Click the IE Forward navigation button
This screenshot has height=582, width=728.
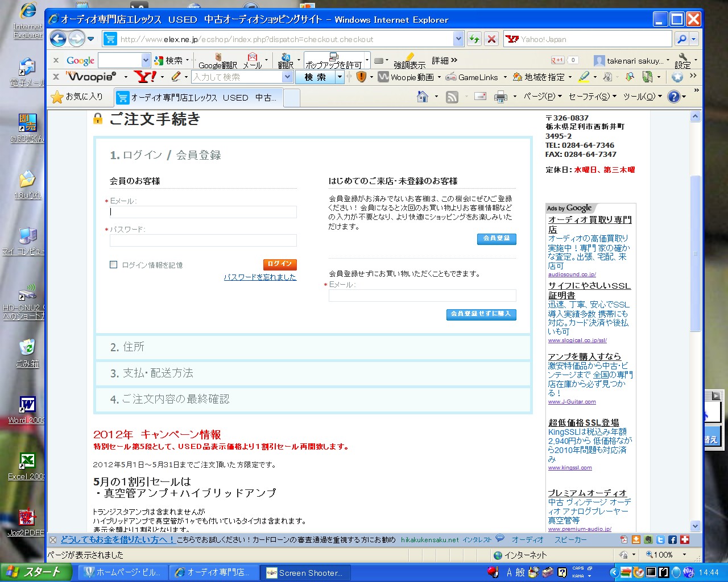pyautogui.click(x=76, y=39)
